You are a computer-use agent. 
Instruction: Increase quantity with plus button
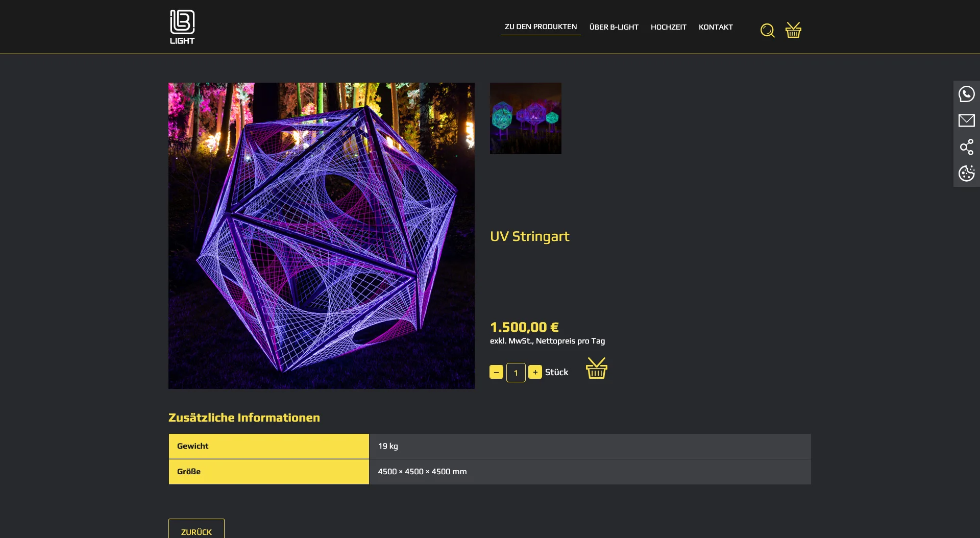pos(535,372)
